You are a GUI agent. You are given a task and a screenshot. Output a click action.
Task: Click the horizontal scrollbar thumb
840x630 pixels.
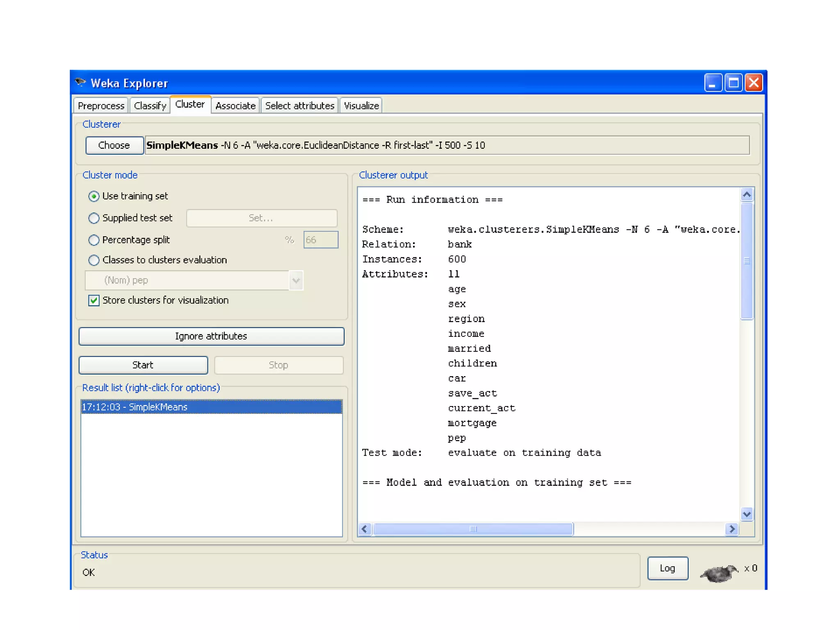(473, 529)
